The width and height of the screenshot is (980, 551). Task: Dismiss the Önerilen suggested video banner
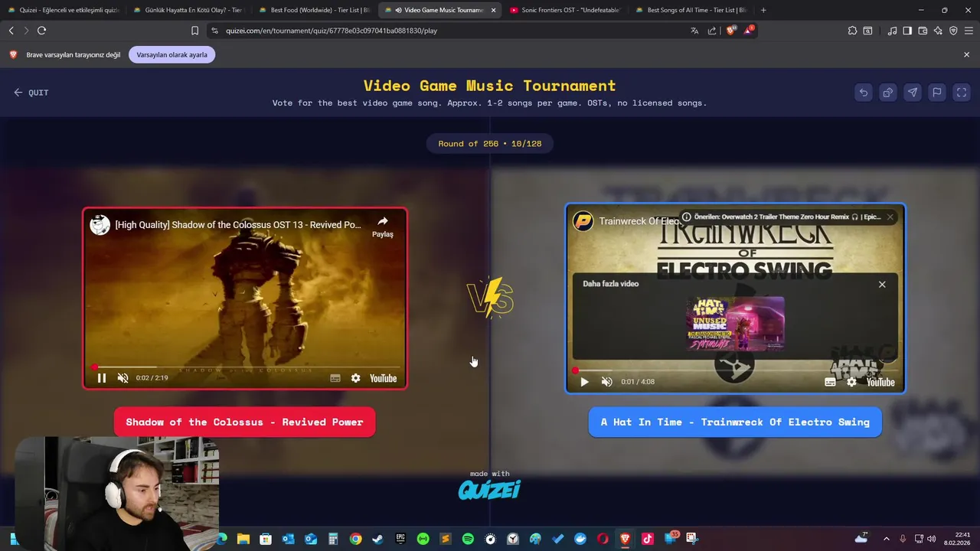[890, 217]
